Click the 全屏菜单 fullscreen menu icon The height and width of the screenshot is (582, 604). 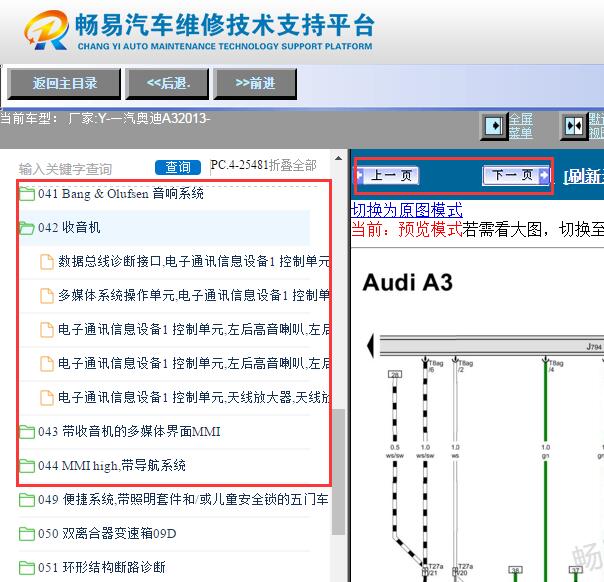493,126
